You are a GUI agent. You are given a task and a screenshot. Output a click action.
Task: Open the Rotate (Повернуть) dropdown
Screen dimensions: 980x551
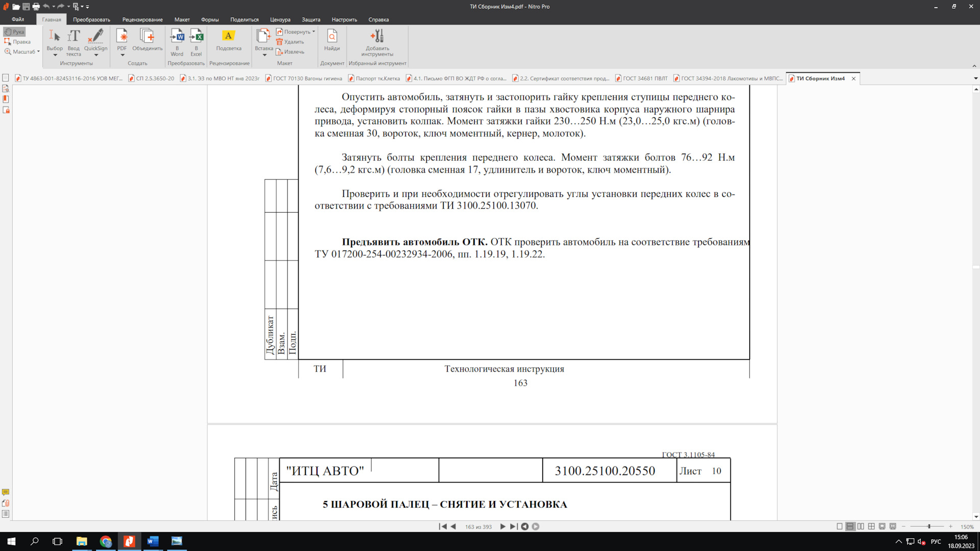coord(296,32)
